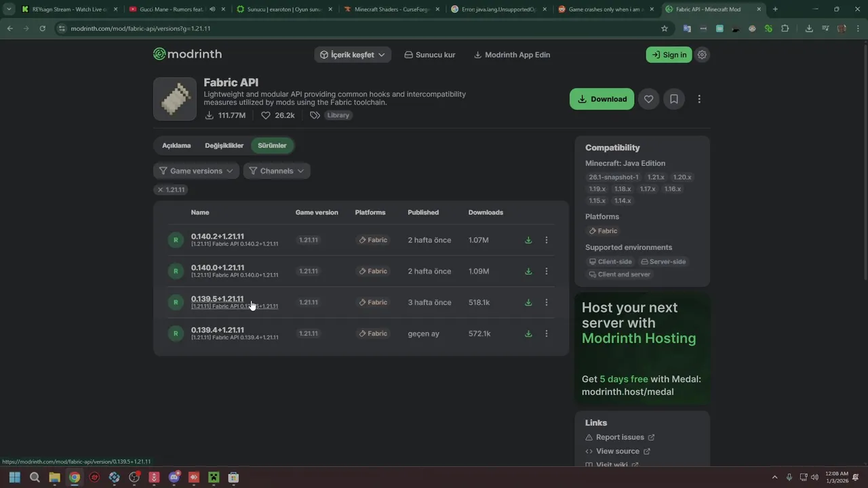Click the Modrinth logo
Image resolution: width=868 pixels, height=488 pixels.
(187, 54)
